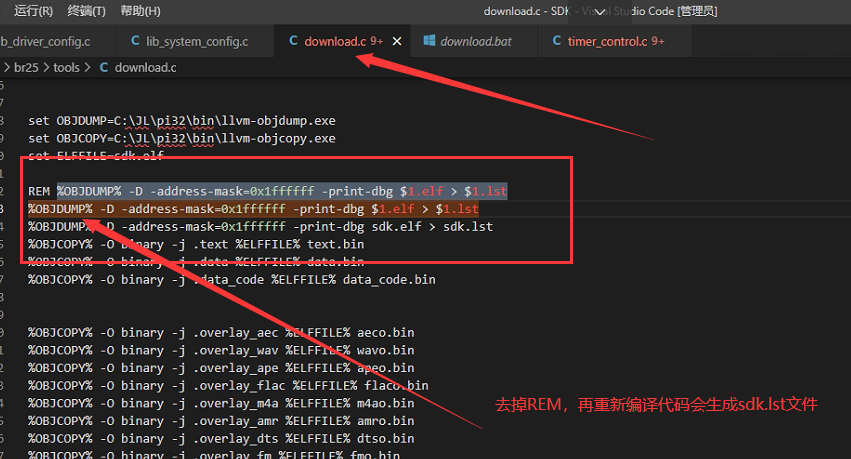Click the REM keyword in the code
The height and width of the screenshot is (459, 851).
click(x=39, y=192)
